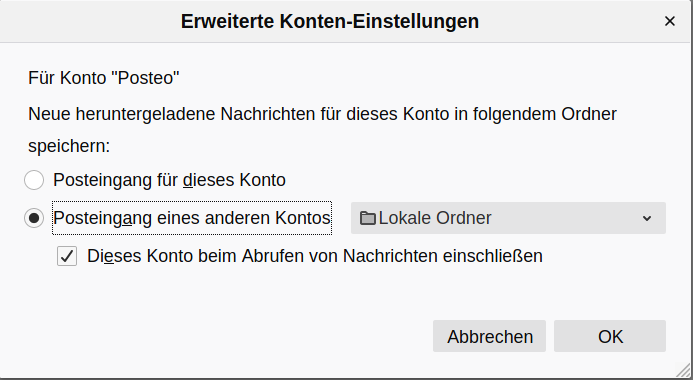Image resolution: width=693 pixels, height=380 pixels.
Task: Close the Erweiterte Konten-Einstellungen dialog
Action: click(670, 21)
